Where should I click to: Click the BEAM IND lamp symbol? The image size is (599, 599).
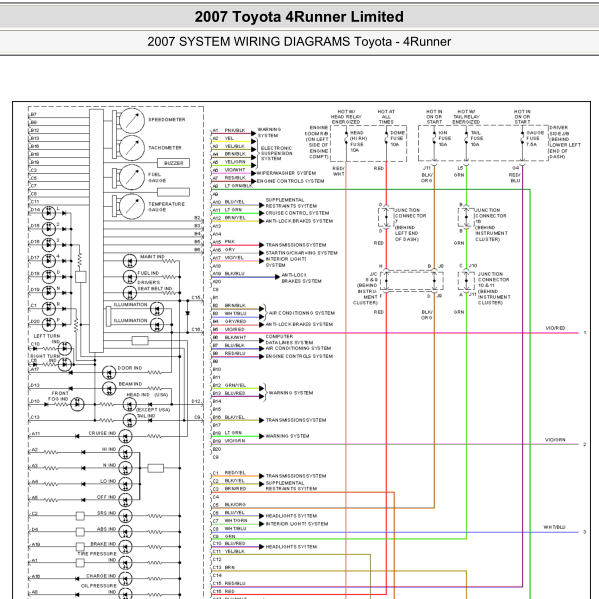point(109,389)
